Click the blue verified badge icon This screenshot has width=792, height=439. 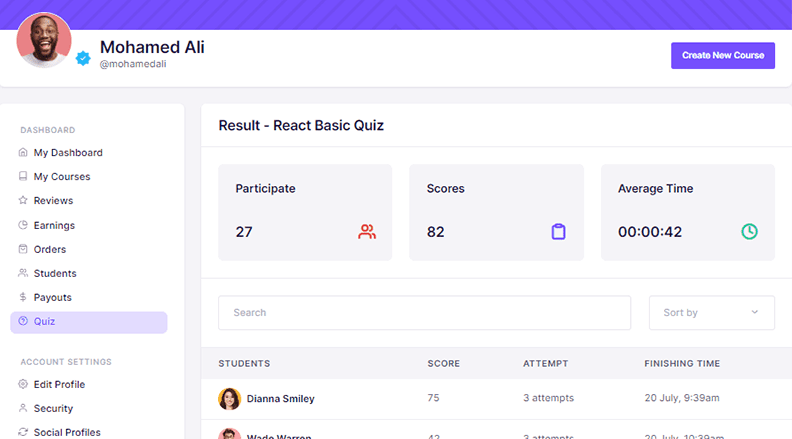84,59
